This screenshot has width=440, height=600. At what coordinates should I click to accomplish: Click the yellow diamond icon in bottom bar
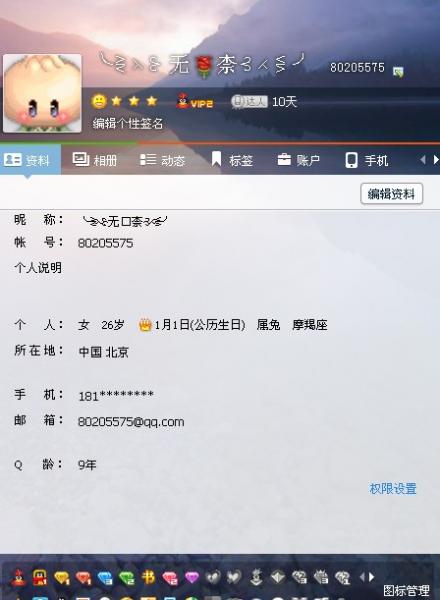click(x=61, y=577)
